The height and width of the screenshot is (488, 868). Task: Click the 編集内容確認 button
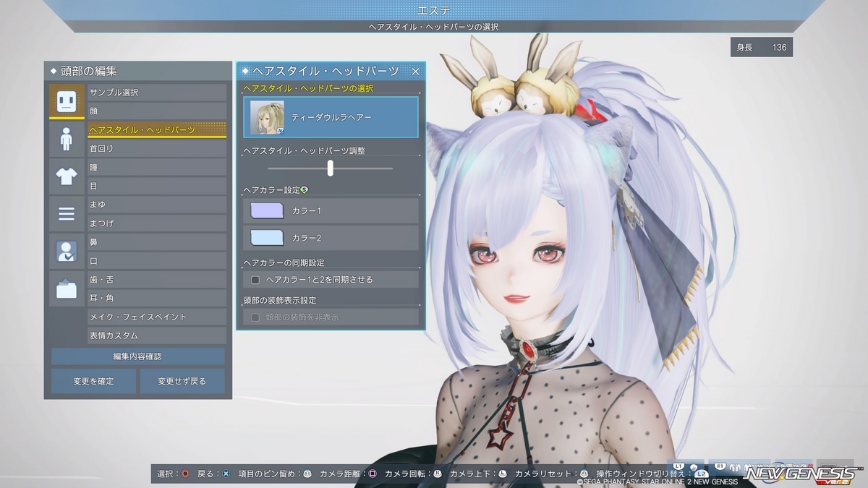[137, 356]
